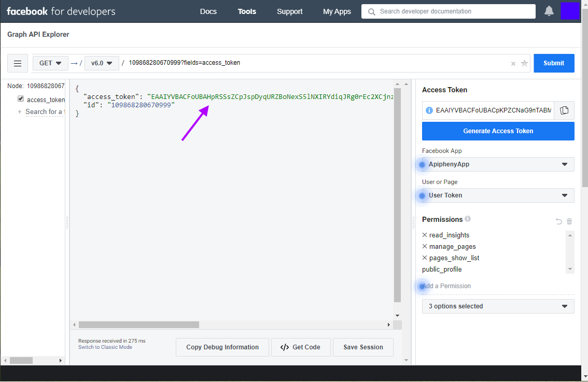The height and width of the screenshot is (382, 588).
Task: Click the Get Code button
Action: point(301,347)
